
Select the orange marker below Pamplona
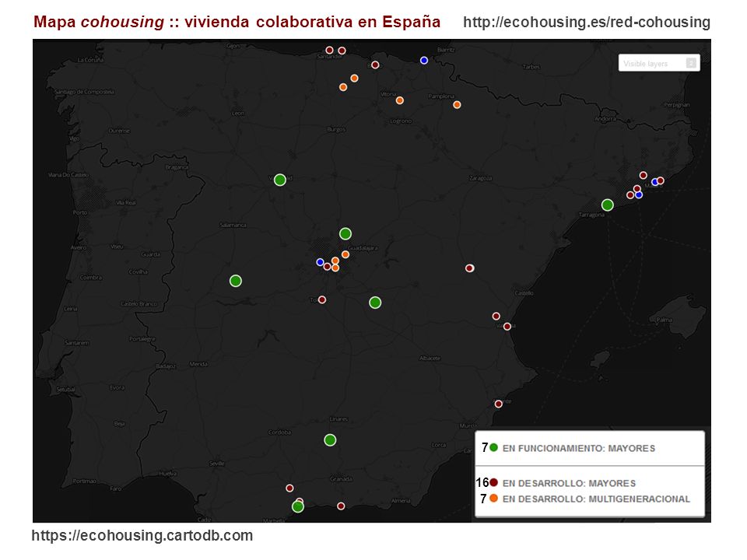[457, 105]
